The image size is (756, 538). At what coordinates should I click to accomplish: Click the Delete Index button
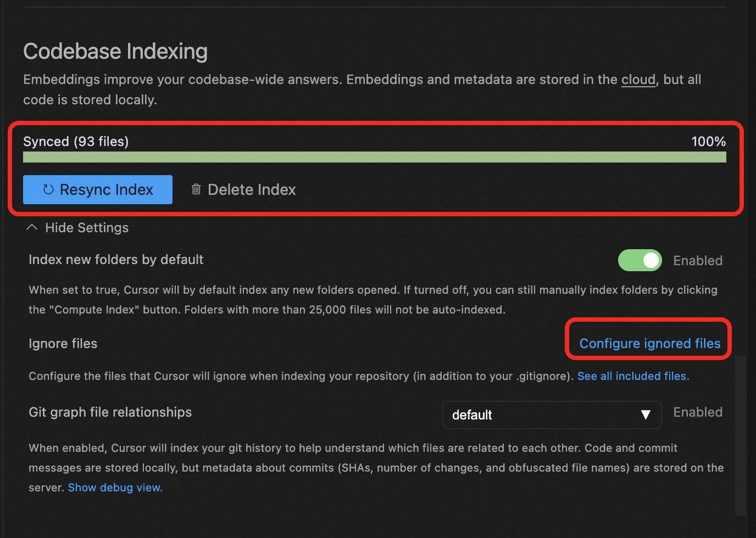(243, 189)
